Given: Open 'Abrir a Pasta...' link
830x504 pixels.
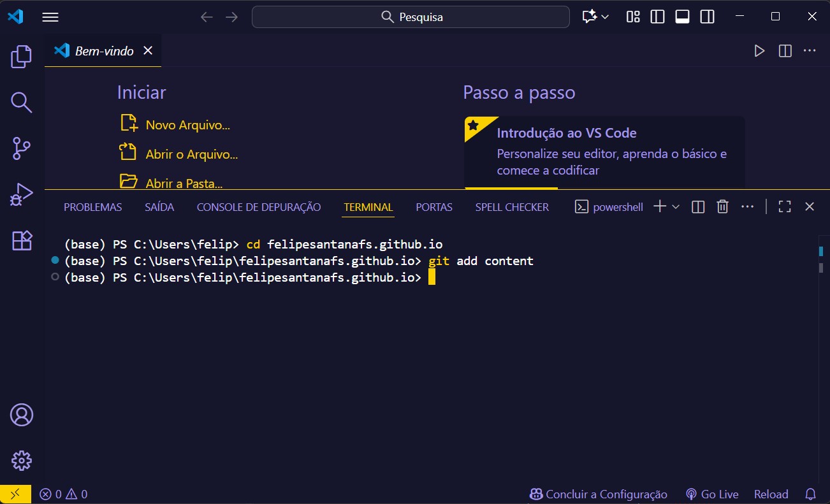Looking at the screenshot, I should pos(184,183).
